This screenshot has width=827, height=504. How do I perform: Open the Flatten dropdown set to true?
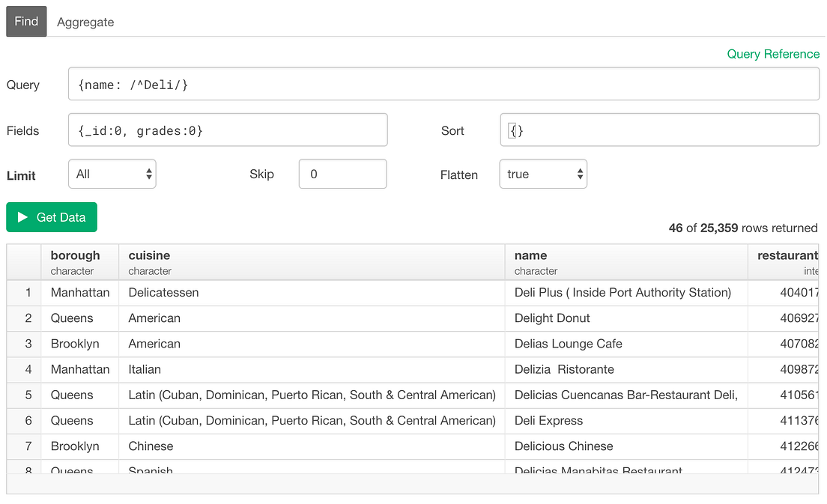[542, 173]
